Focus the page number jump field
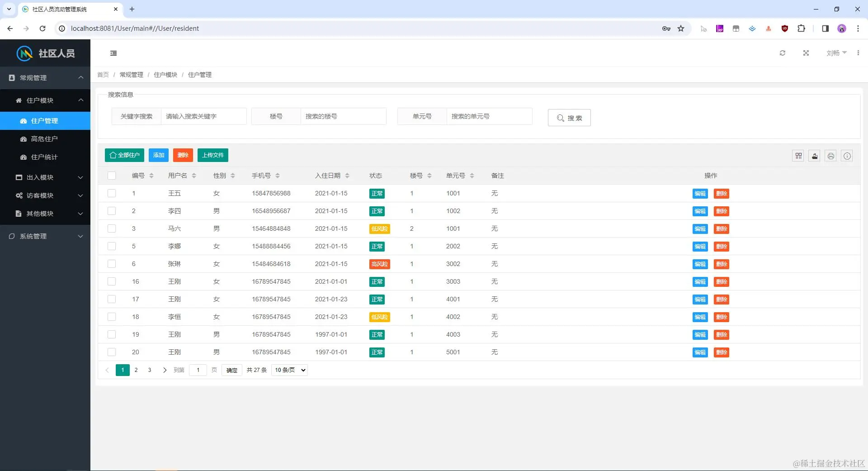The image size is (868, 471). pyautogui.click(x=198, y=370)
